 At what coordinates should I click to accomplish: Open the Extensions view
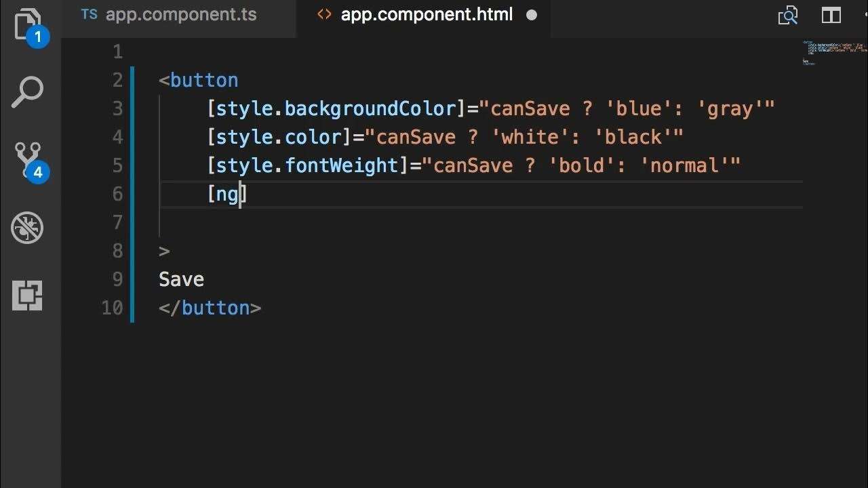click(28, 296)
